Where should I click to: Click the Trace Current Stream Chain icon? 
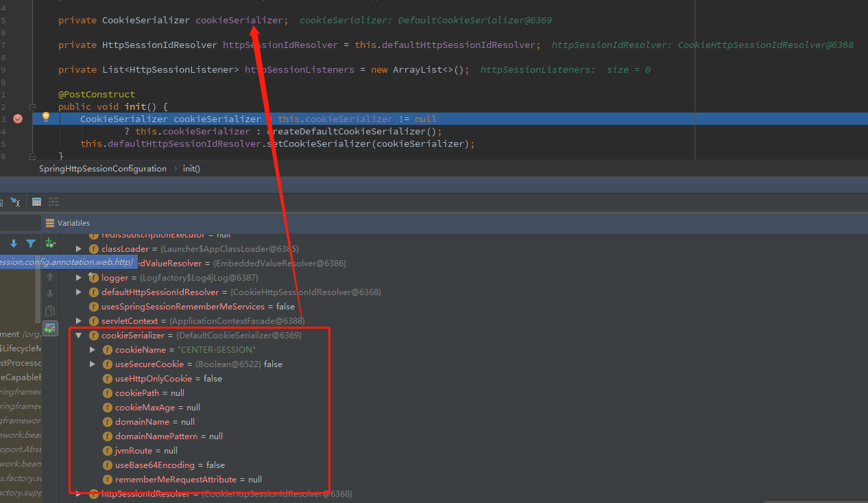pos(53,202)
